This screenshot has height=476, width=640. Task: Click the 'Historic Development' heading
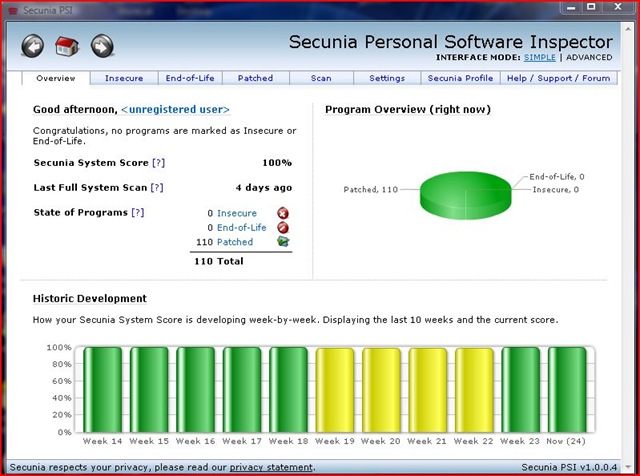[x=90, y=298]
